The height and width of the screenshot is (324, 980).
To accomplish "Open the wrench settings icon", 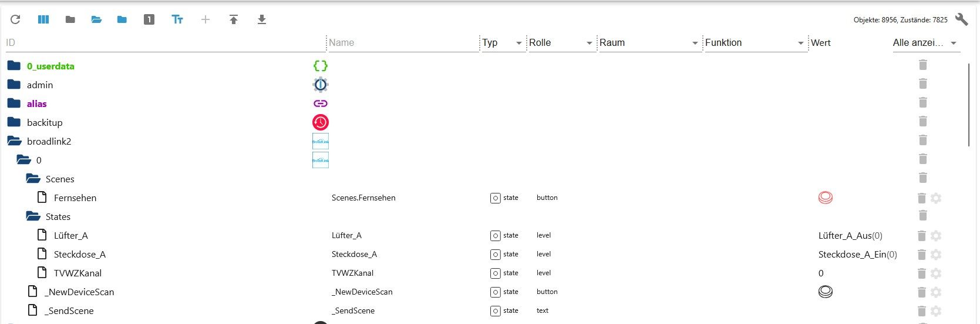I will tap(961, 19).
